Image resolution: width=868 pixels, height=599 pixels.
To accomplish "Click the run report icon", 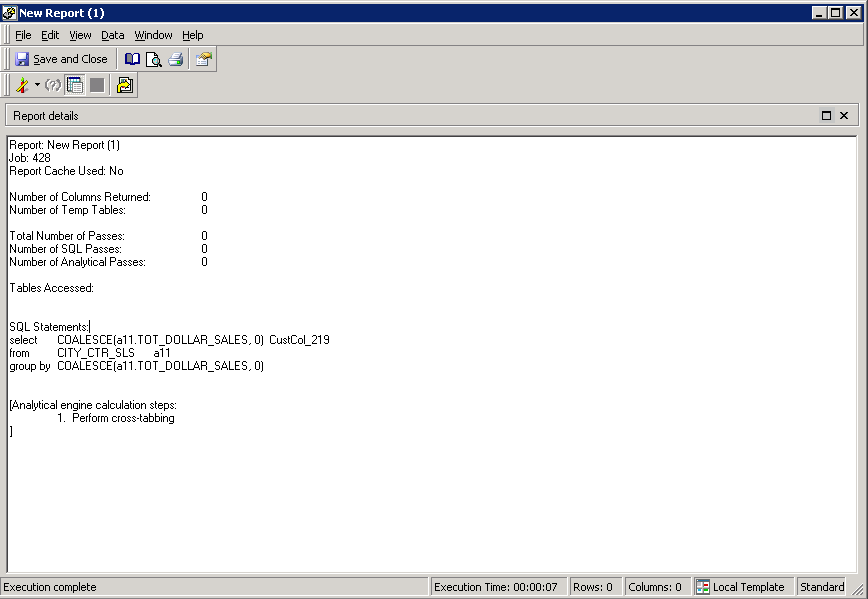I will [x=22, y=86].
